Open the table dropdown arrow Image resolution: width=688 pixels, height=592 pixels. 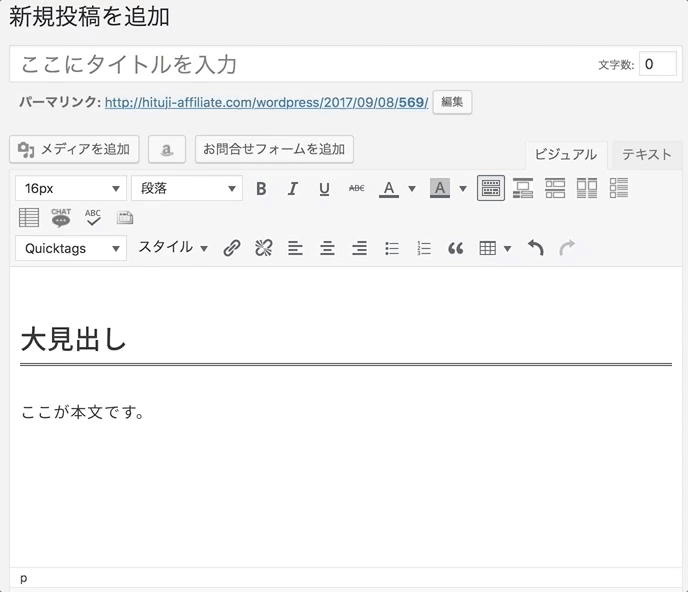click(507, 249)
